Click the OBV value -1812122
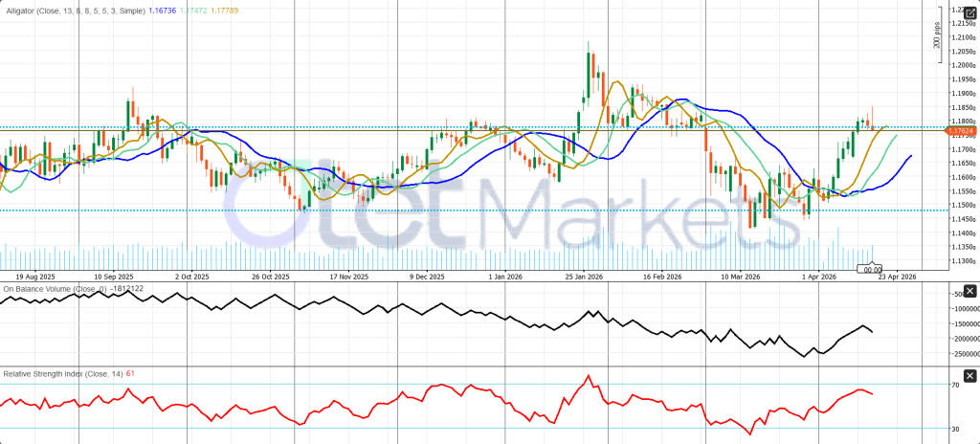The image size is (980, 444). 125,288
